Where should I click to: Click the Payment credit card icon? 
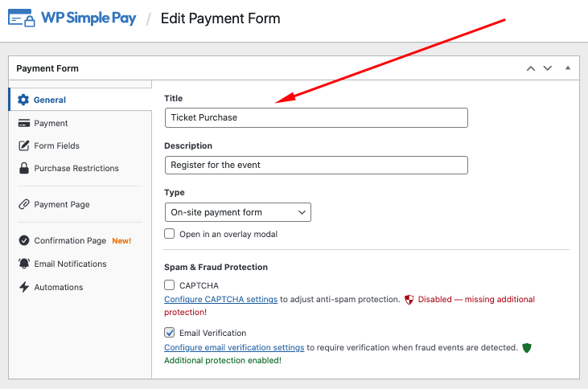23,123
